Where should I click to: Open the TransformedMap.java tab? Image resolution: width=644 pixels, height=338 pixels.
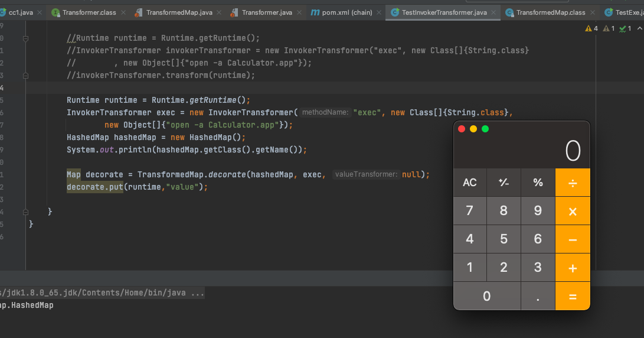pyautogui.click(x=179, y=12)
